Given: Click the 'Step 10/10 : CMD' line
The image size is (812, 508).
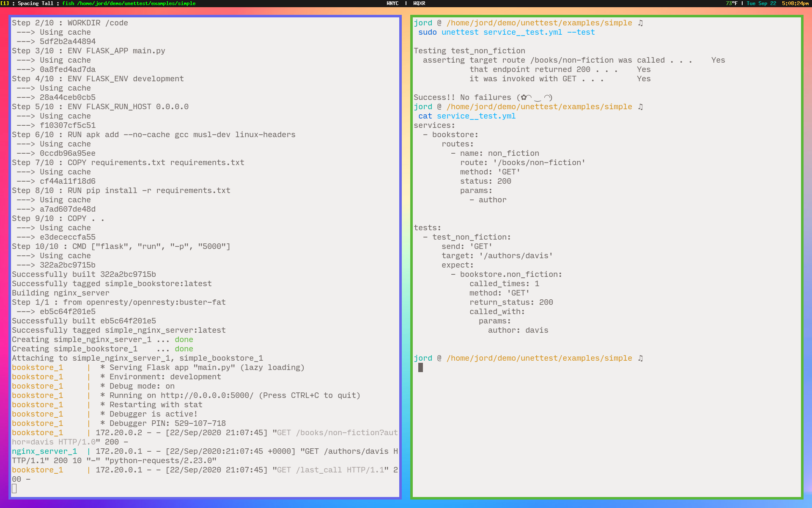Looking at the screenshot, I should [121, 246].
